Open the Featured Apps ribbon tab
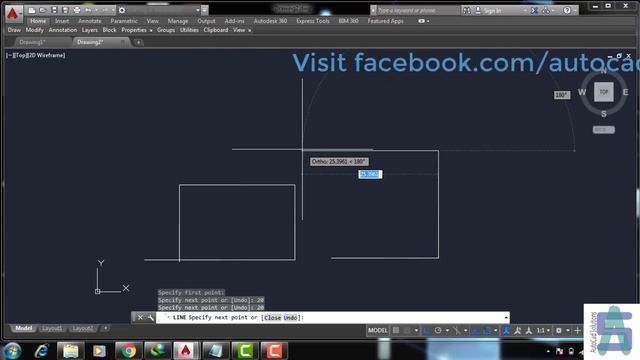 click(385, 21)
